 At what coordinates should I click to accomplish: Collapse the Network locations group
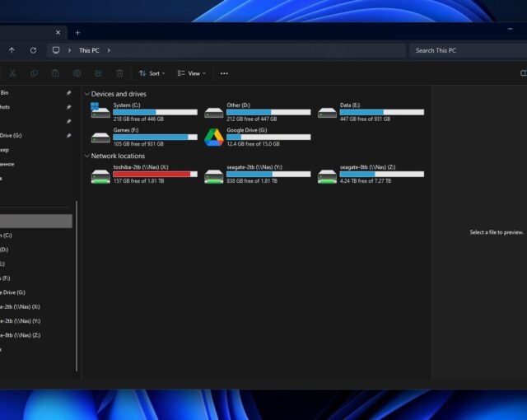[86, 156]
